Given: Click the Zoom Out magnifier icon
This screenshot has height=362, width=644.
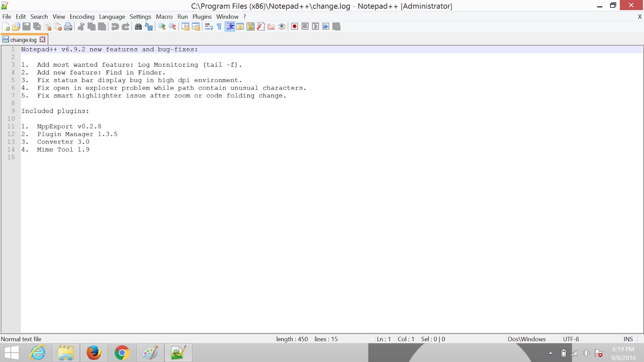Looking at the screenshot, I should click(172, 27).
